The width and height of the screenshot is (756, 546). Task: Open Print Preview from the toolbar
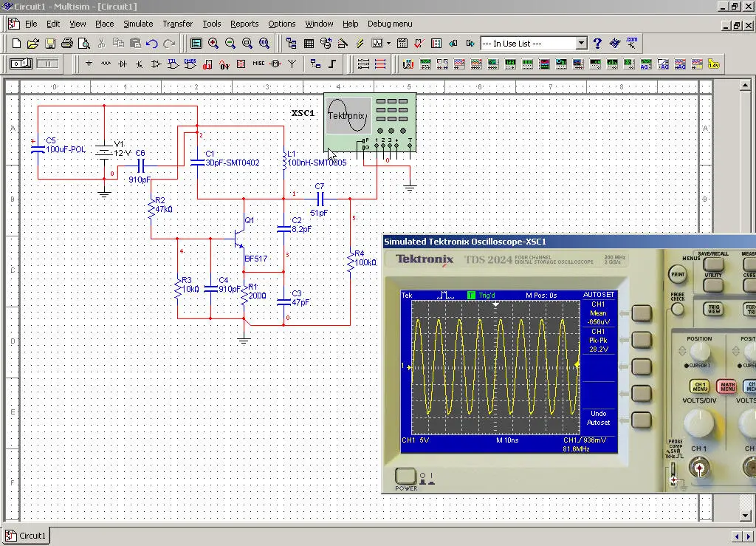coord(84,44)
